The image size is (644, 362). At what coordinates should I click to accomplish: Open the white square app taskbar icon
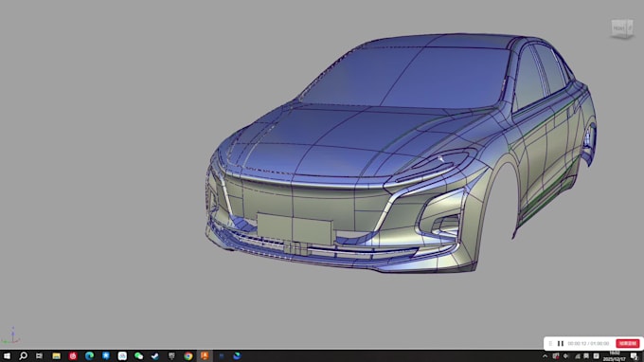click(x=122, y=355)
